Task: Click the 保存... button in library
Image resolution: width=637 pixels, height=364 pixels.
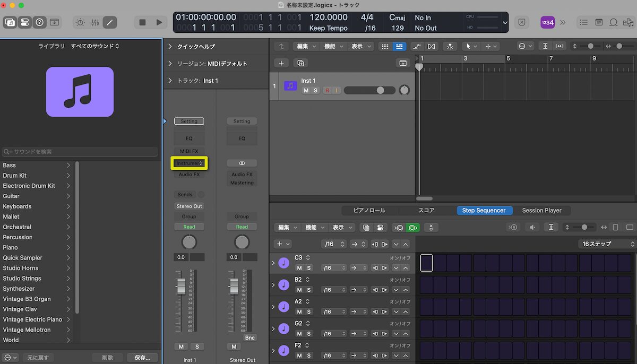Action: 142,358
